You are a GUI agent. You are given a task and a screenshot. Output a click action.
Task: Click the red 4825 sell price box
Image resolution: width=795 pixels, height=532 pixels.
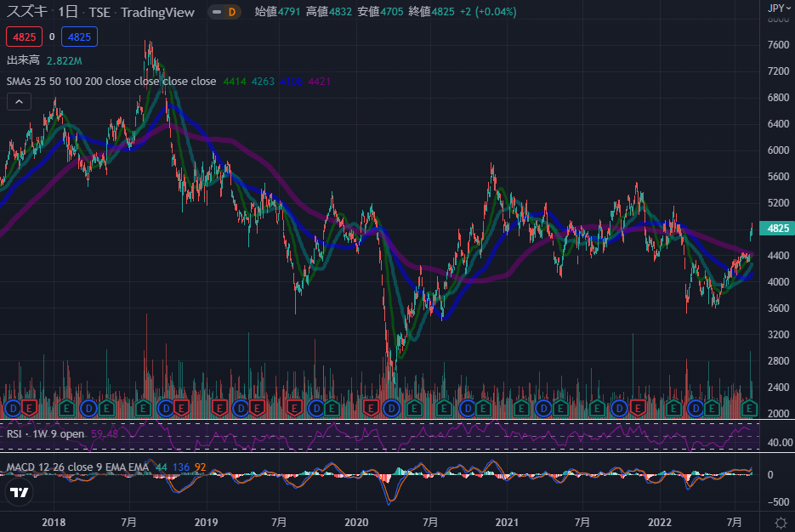pos(25,37)
